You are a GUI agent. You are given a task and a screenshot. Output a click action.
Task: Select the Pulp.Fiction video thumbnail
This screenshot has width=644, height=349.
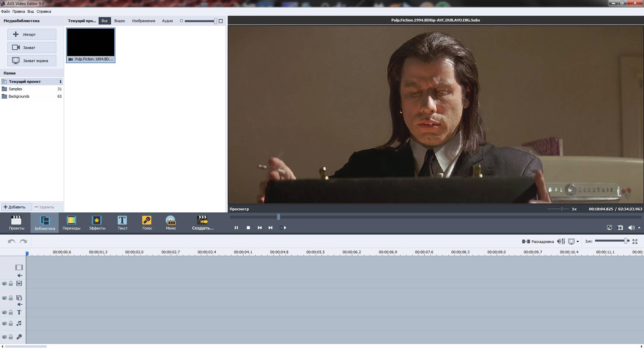point(91,45)
